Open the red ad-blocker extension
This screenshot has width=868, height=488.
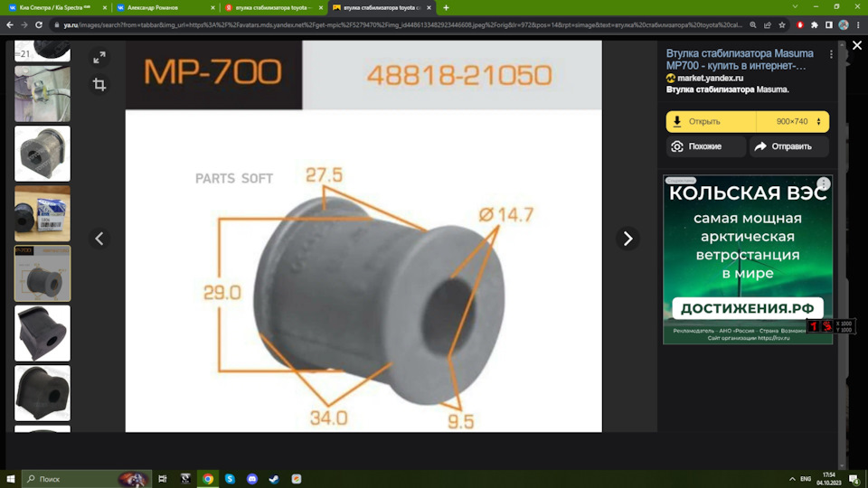800,25
